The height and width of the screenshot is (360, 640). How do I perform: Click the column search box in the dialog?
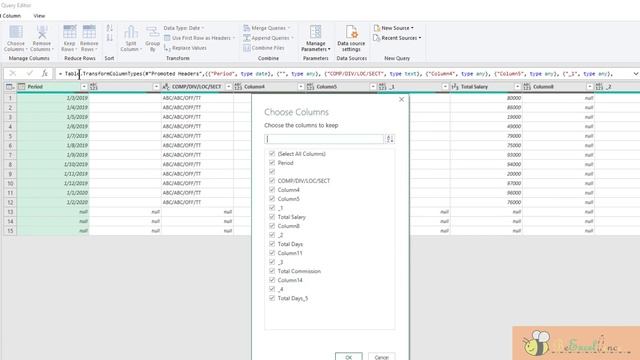coord(324,139)
